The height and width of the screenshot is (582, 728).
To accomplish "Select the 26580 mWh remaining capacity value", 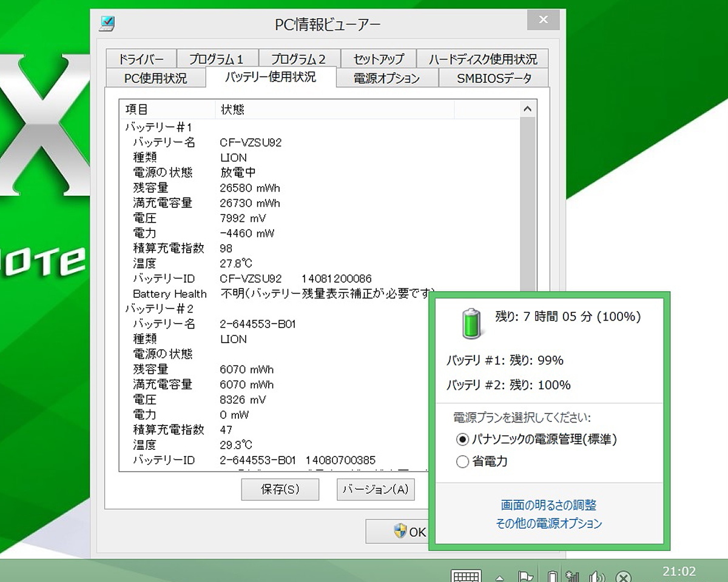I will pos(250,188).
